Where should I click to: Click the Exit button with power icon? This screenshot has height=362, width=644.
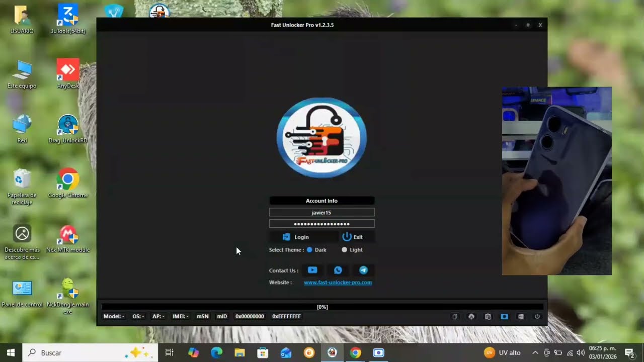point(352,237)
